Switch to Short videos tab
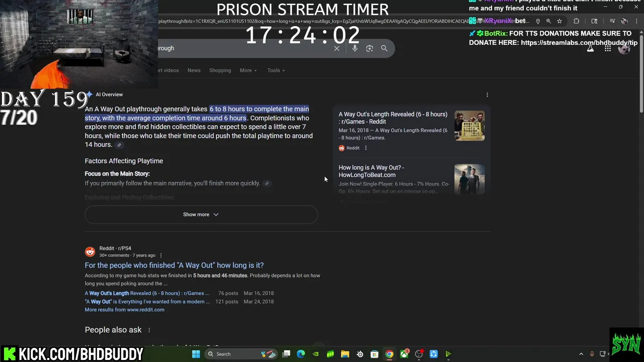The width and height of the screenshot is (644, 362). 169,70
